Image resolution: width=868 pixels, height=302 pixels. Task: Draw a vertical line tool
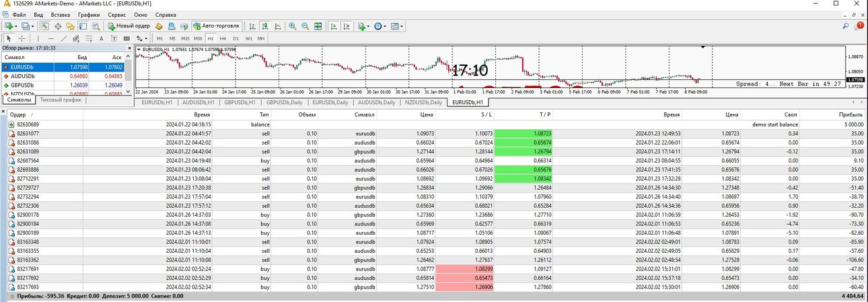pyautogui.click(x=38, y=38)
